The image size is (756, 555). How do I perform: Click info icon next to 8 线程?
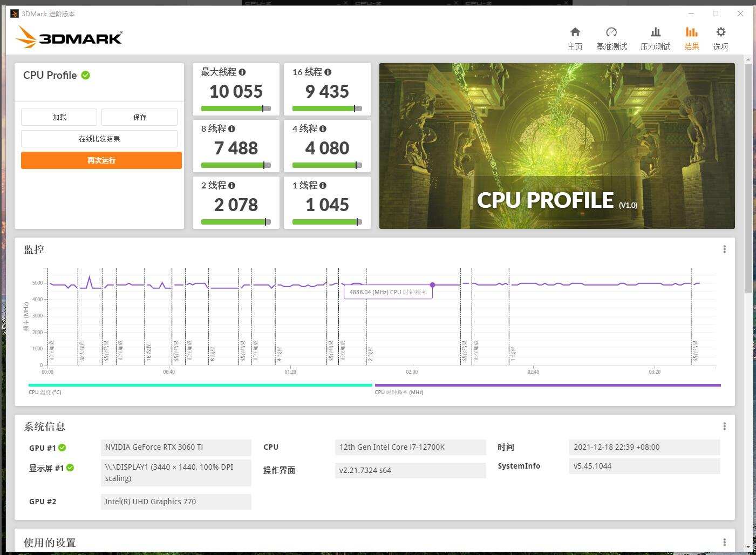pos(231,128)
